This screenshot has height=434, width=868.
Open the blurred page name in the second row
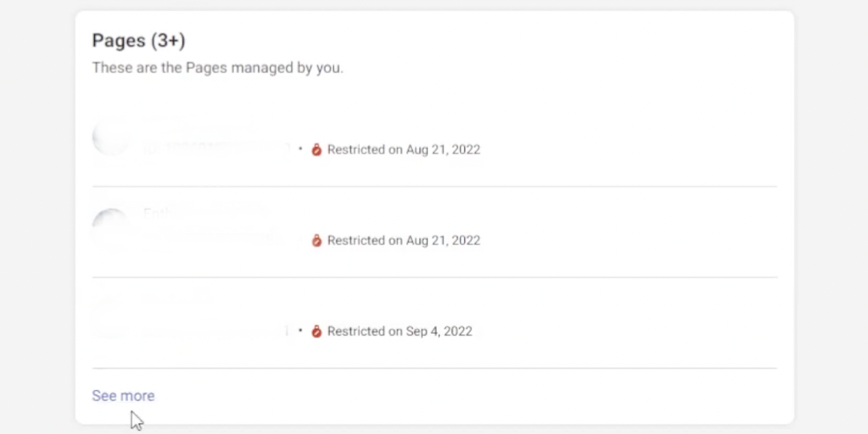[205, 213]
